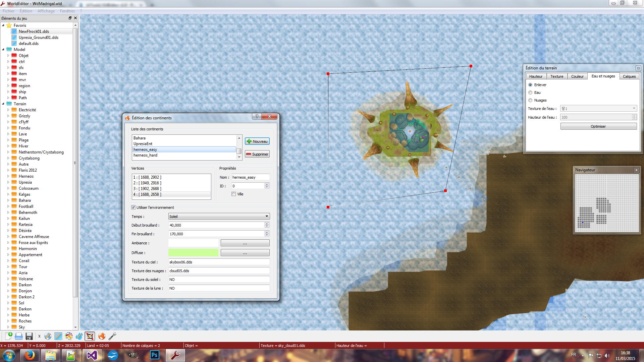Switch to the Calques terrain edit tab
Viewport: 644px width, 362px height.
[x=629, y=76]
